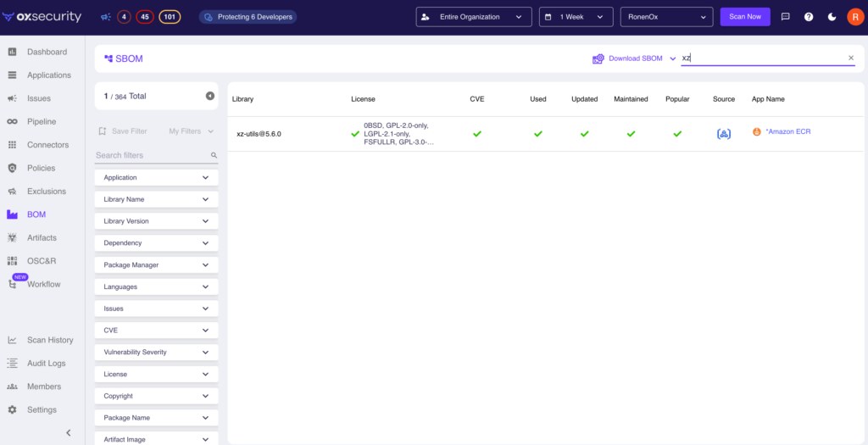This screenshot has width=868, height=445.
Task: Click the Amazon ECR app link
Action: click(x=787, y=131)
